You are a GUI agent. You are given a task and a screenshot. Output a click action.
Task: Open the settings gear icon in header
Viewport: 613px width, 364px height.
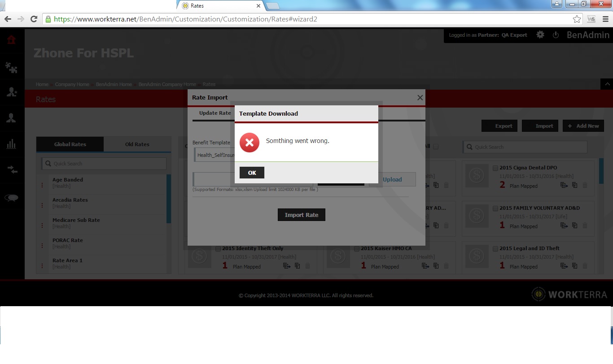pyautogui.click(x=540, y=35)
